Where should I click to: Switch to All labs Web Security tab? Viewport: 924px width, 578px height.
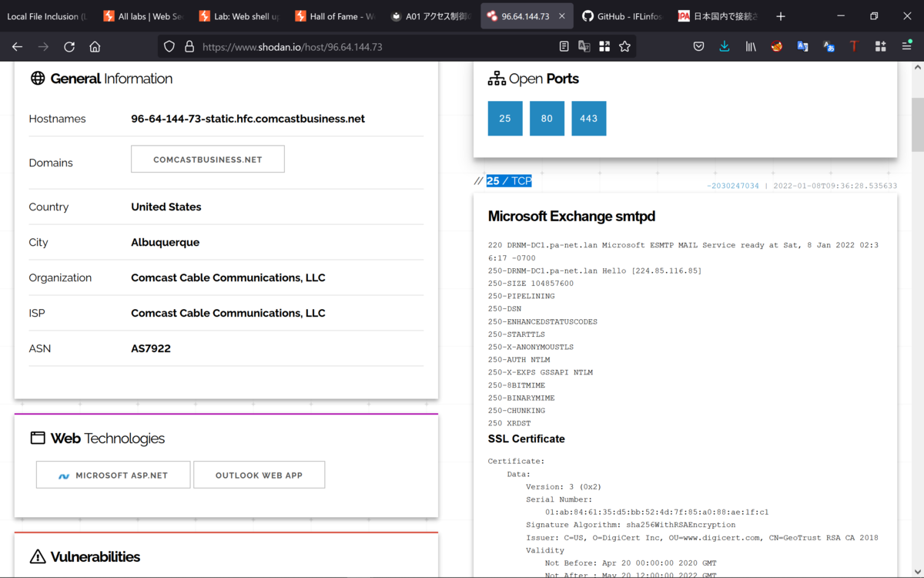tap(142, 16)
